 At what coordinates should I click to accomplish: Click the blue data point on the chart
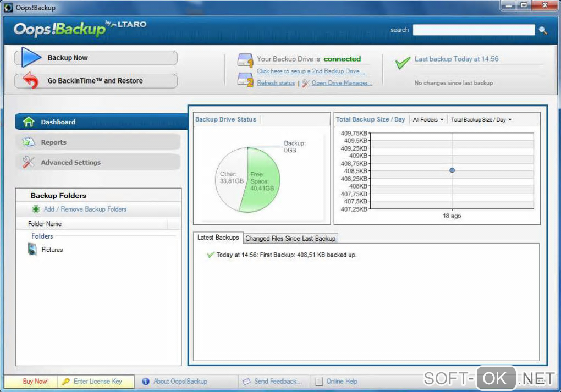tap(452, 170)
